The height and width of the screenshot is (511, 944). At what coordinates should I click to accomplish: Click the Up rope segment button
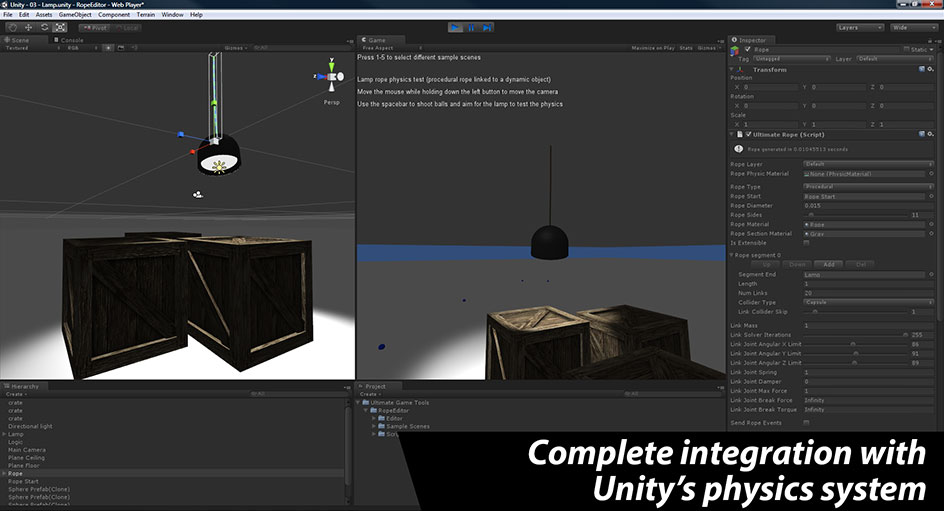(766, 264)
